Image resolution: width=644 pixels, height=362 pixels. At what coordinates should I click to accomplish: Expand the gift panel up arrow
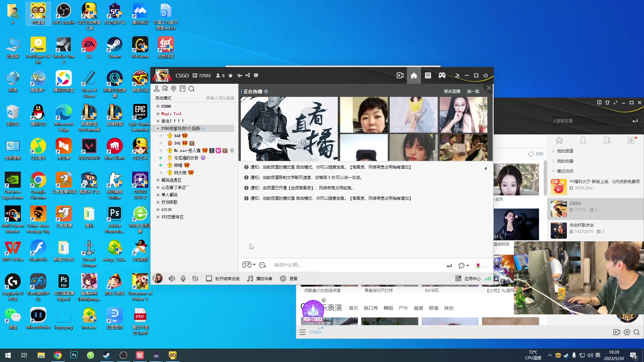(x=486, y=266)
